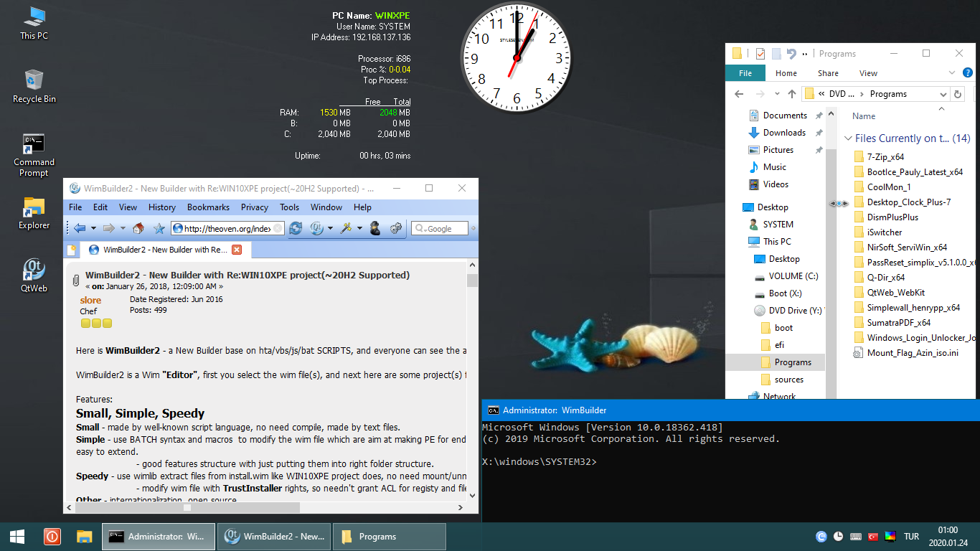Switch to Programs taskbar button
The image size is (980, 551).
click(390, 536)
